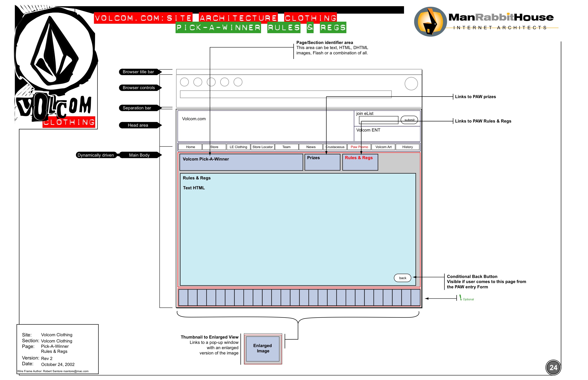Click the page number 24 badge
This screenshot has height=380, width=588.
(553, 368)
